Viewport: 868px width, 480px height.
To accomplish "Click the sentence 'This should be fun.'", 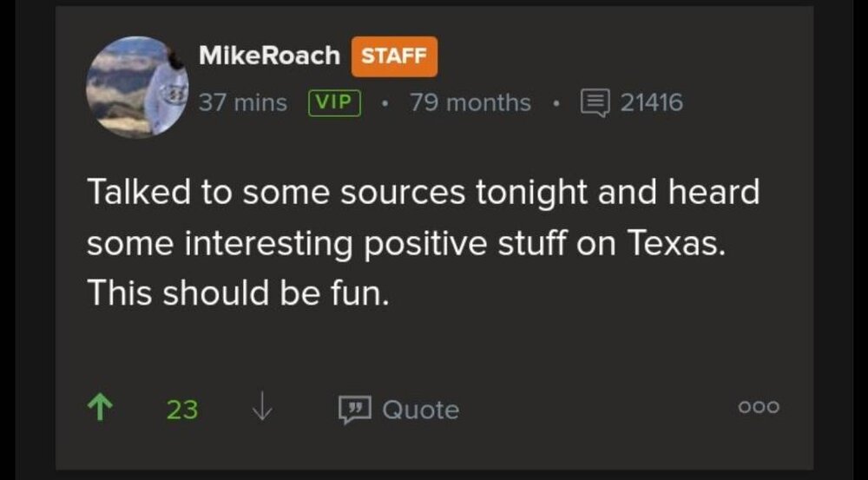I will point(234,293).
